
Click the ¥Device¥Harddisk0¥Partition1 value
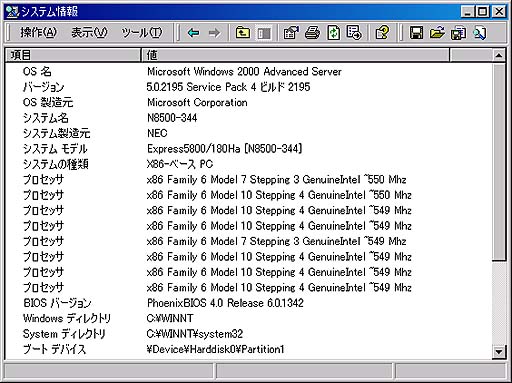coord(215,349)
